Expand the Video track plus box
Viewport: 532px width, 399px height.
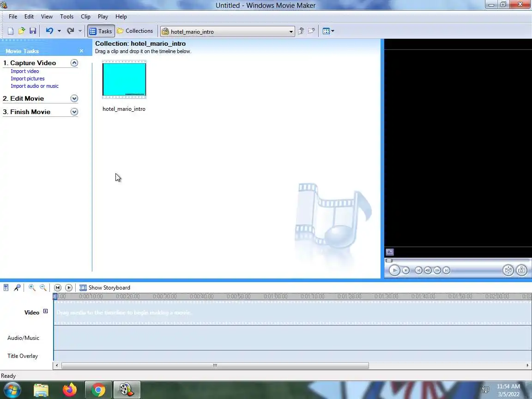coord(45,311)
